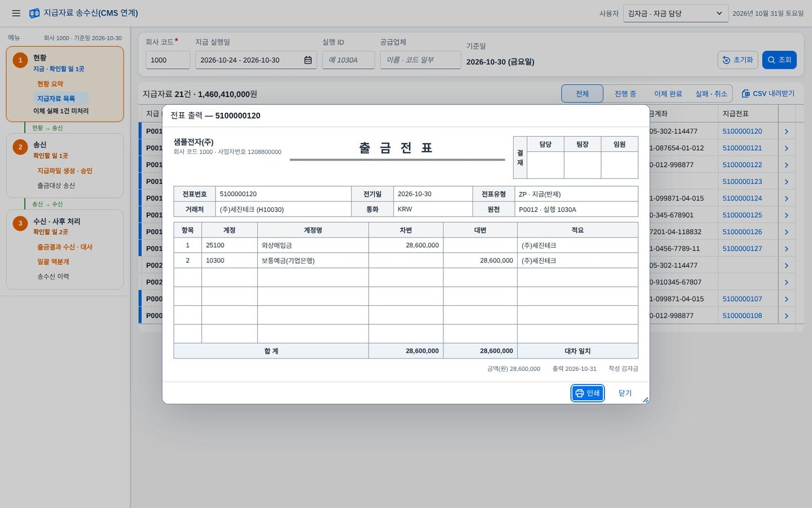
Task: Switch to the 이체 완료 filter tab
Action: click(x=668, y=94)
